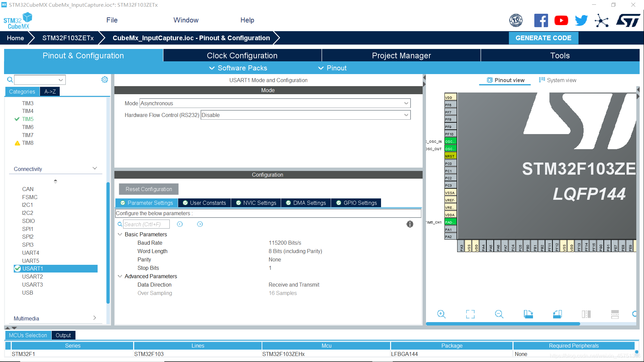This screenshot has height=362, width=644.
Task: Select TIM8 in the timers list
Action: (28, 143)
